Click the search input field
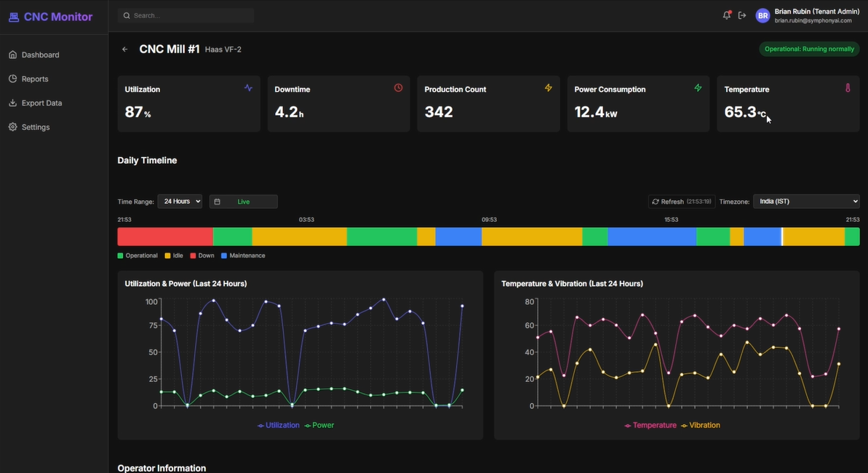868x473 pixels. [189, 15]
